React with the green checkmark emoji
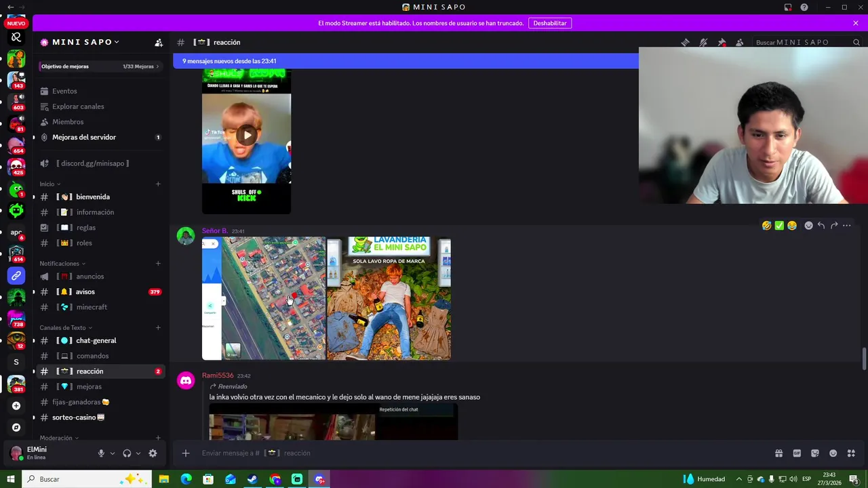This screenshot has height=488, width=868. (779, 226)
